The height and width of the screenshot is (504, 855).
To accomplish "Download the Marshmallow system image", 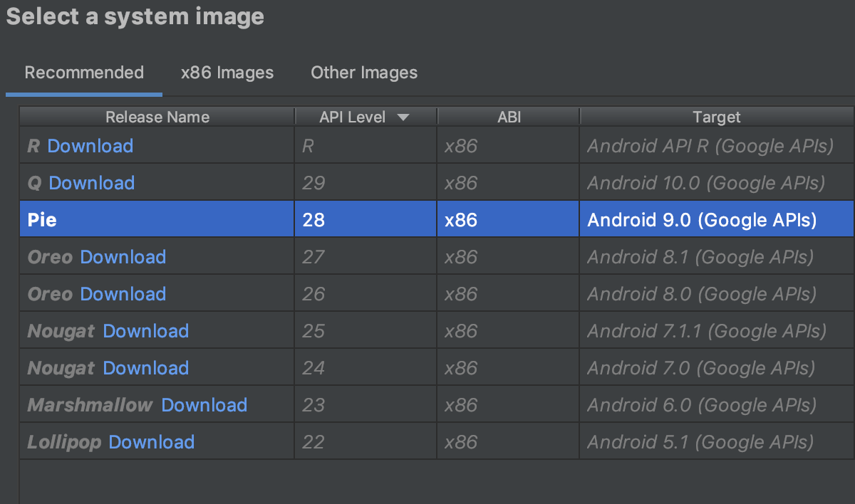I will pos(204,405).
